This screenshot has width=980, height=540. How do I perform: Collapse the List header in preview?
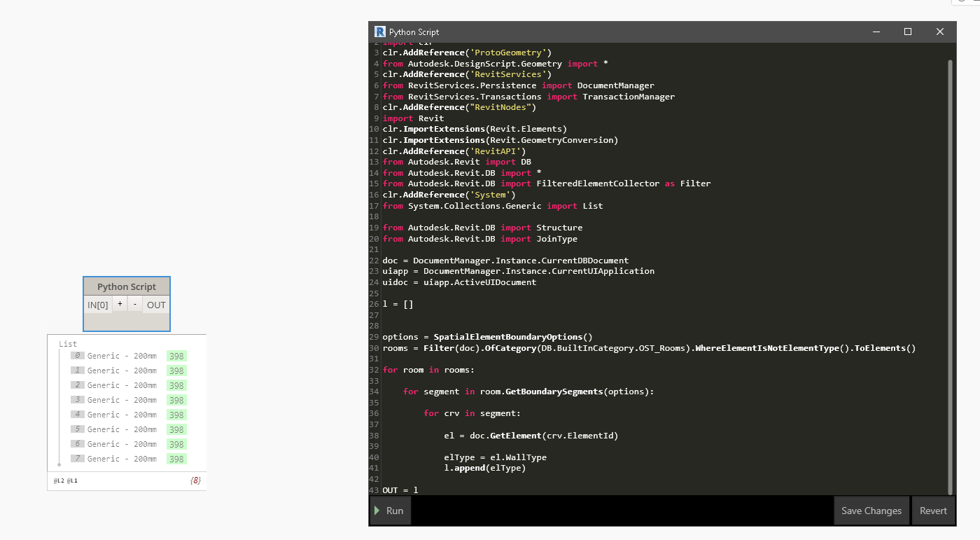click(68, 344)
